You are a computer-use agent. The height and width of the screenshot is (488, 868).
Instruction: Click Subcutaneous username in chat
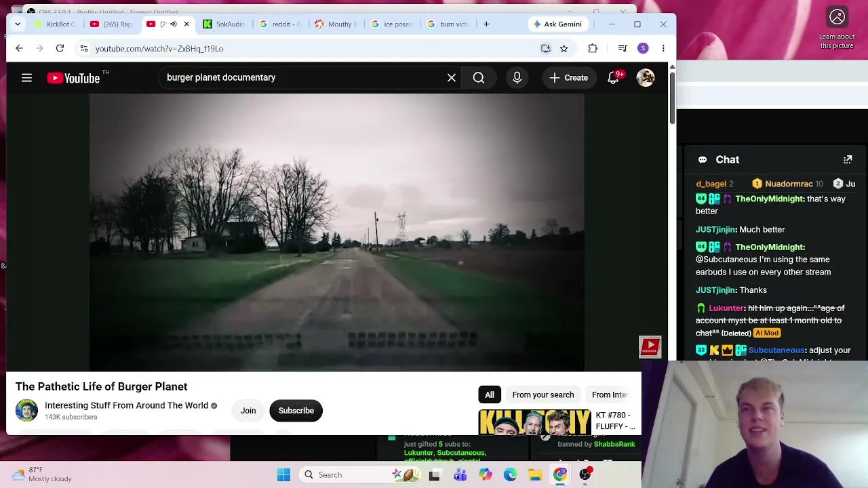pos(776,350)
